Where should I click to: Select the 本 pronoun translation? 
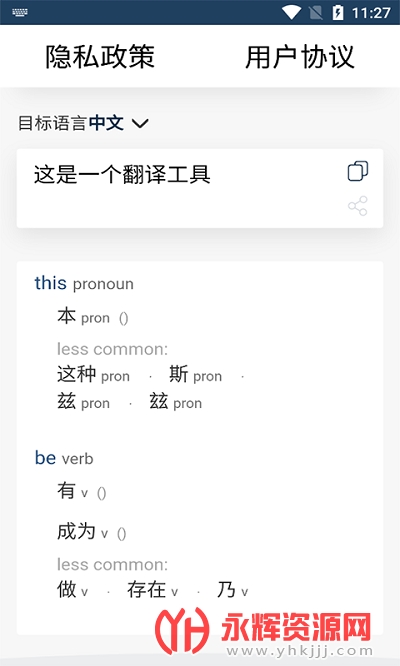(x=67, y=316)
